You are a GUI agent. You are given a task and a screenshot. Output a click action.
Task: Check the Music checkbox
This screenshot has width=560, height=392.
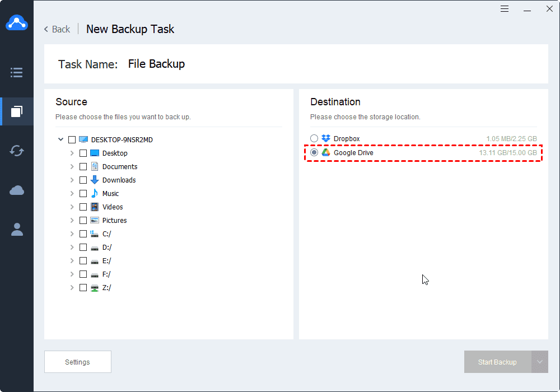pos(83,194)
